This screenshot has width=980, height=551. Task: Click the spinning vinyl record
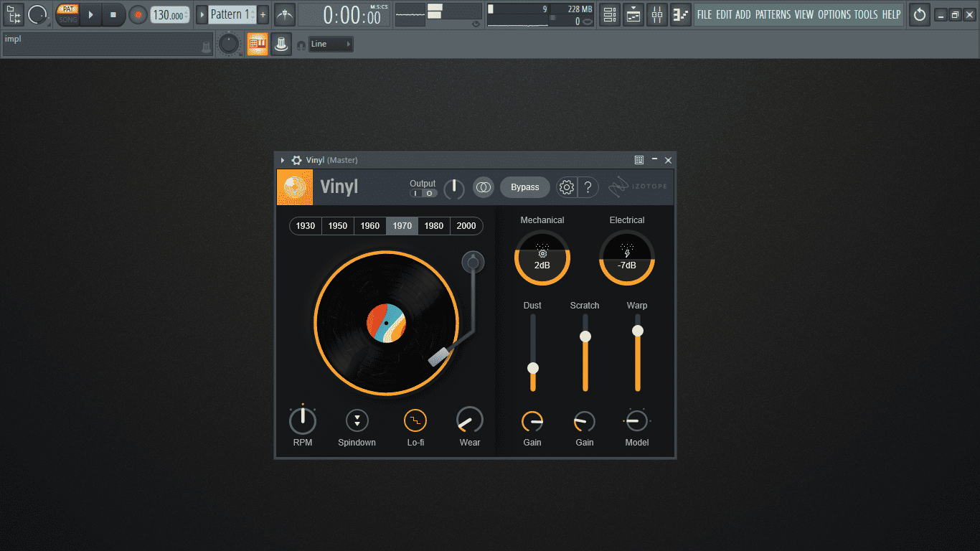(x=386, y=323)
